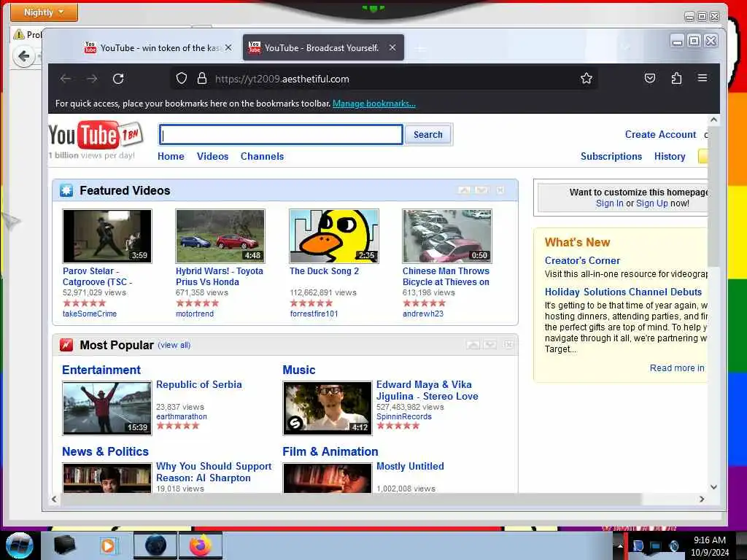Open the Firefox hamburger application menu
The width and height of the screenshot is (747, 560).
tap(703, 78)
